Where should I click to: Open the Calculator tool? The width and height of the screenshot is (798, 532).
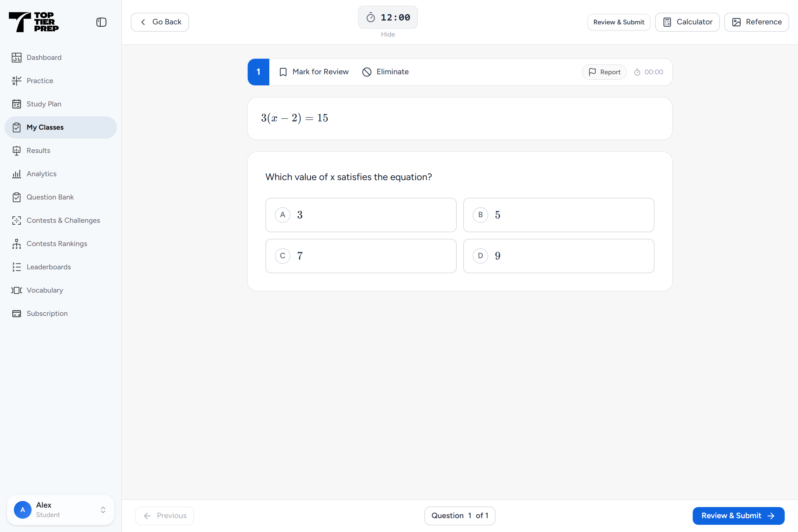point(687,22)
